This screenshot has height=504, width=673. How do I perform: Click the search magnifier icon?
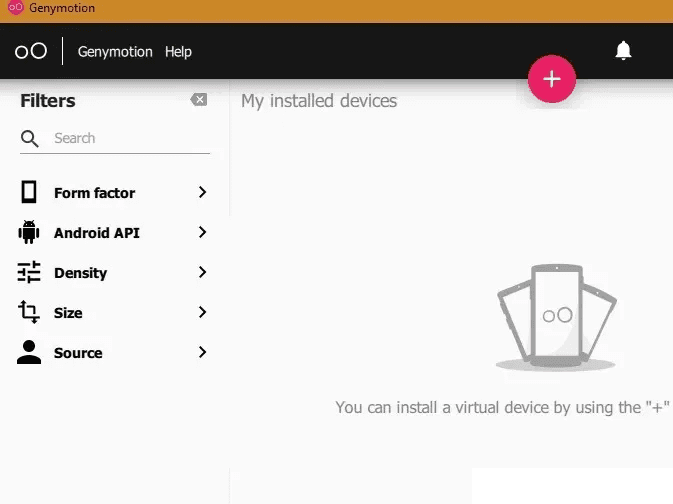(30, 139)
